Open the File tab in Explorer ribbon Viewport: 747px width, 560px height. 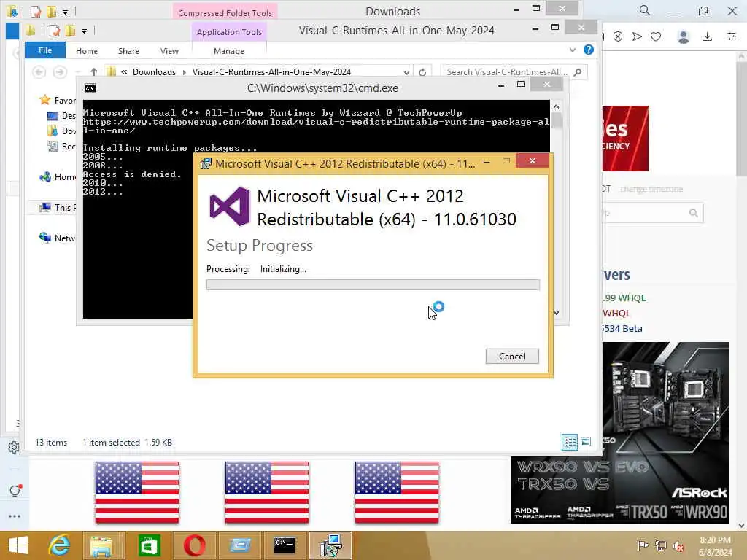click(x=45, y=50)
